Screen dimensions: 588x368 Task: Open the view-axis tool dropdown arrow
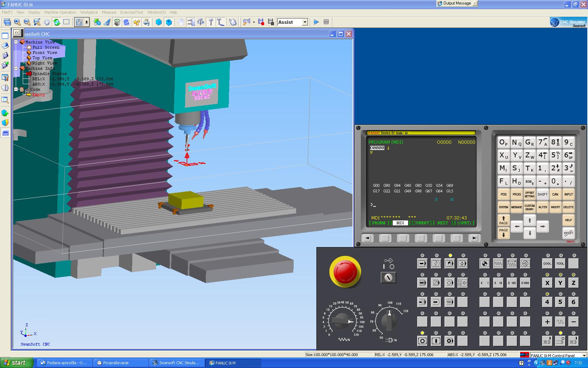coord(86,22)
